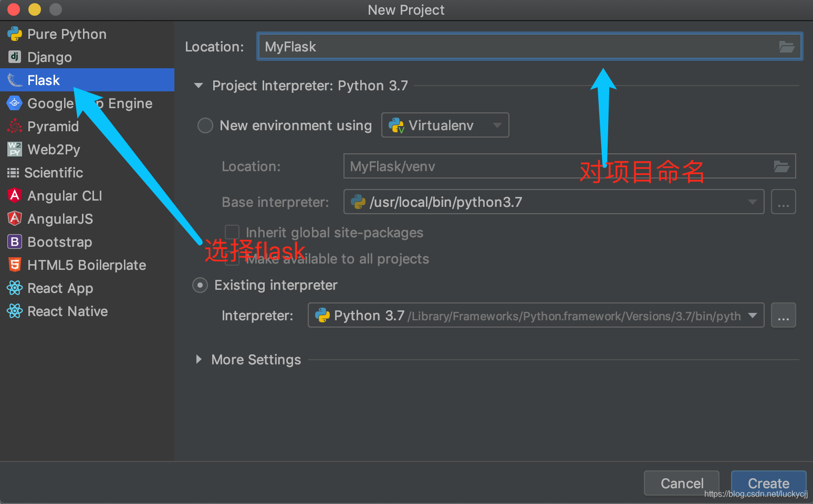This screenshot has height=504, width=813.
Task: Click the Pyramid project icon
Action: (15, 126)
